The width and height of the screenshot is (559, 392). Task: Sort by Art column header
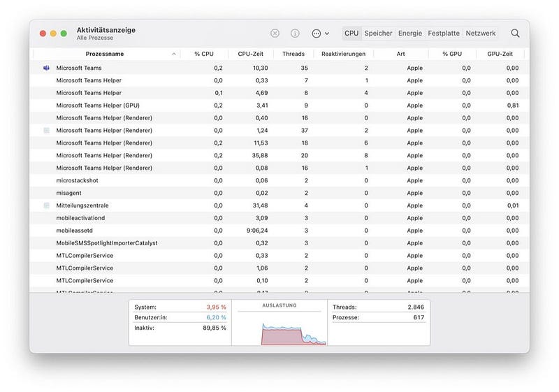[x=400, y=54]
